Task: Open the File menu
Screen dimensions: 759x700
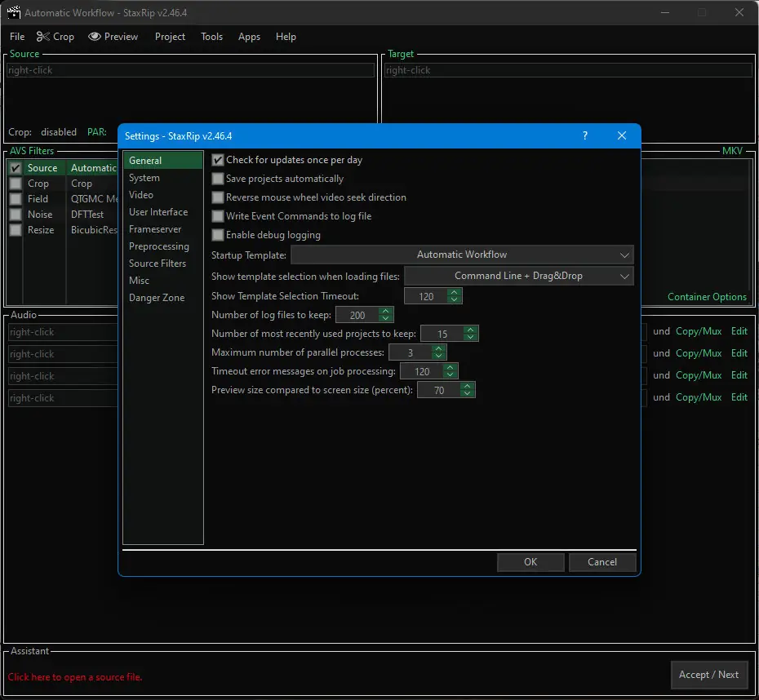Action: point(17,37)
